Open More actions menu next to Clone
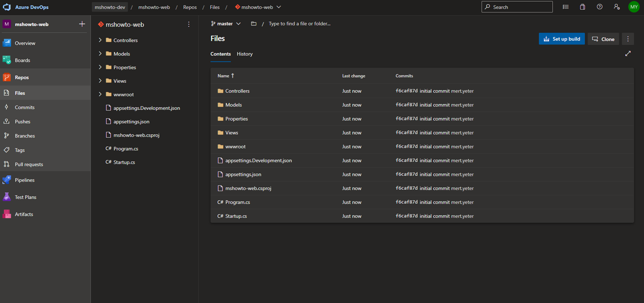The height and width of the screenshot is (303, 644). tap(628, 39)
